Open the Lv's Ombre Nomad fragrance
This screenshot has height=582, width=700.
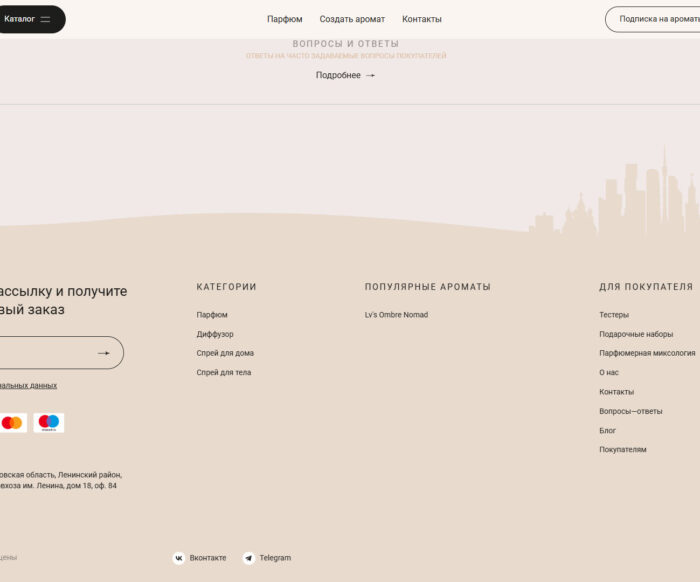point(396,315)
